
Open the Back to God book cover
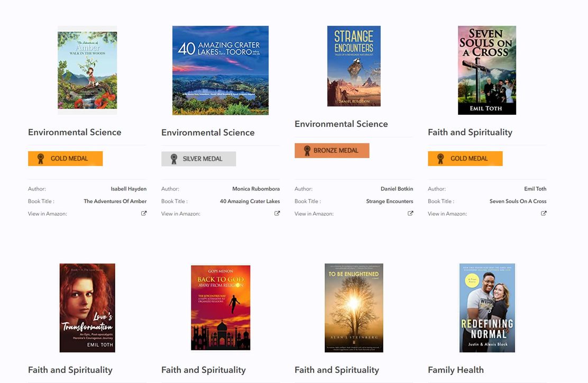tap(221, 307)
